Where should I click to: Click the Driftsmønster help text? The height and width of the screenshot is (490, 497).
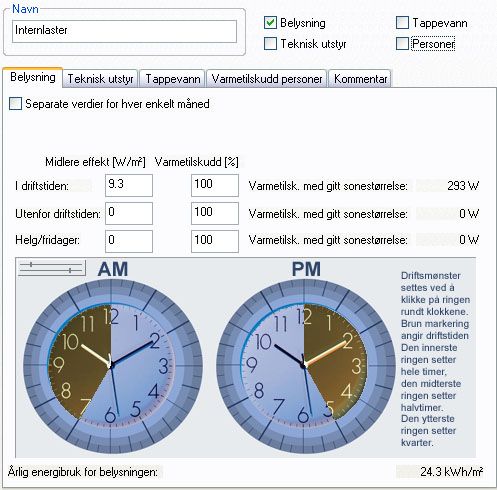(x=435, y=359)
